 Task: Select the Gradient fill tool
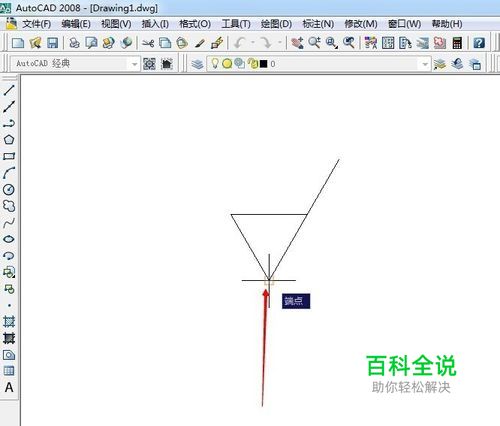[9, 338]
